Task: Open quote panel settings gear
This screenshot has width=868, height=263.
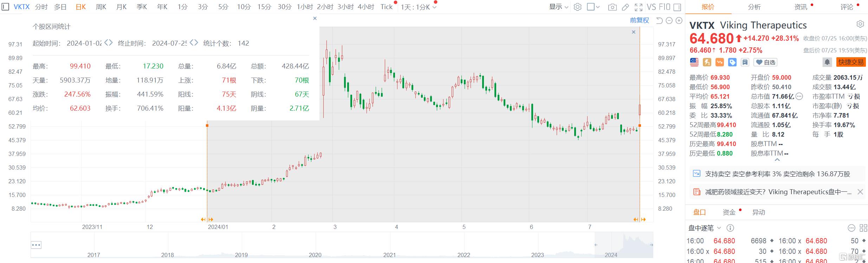Action: click(x=860, y=24)
